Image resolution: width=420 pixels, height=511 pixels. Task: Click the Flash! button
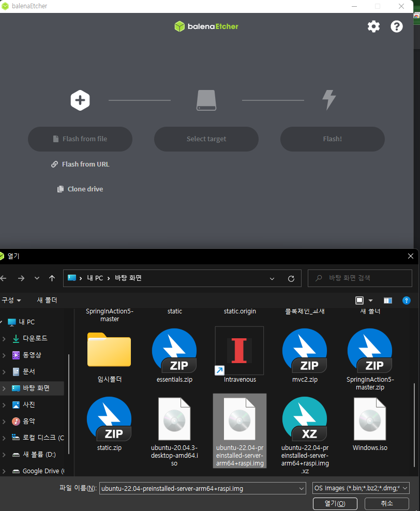333,139
